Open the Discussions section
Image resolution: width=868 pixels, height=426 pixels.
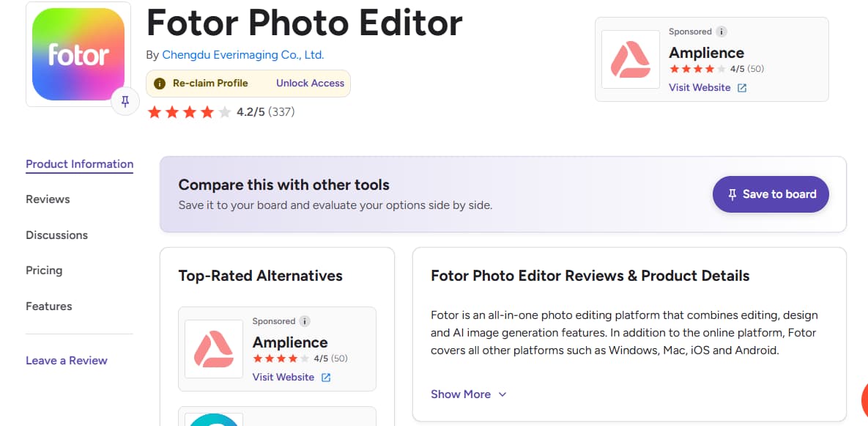(56, 235)
